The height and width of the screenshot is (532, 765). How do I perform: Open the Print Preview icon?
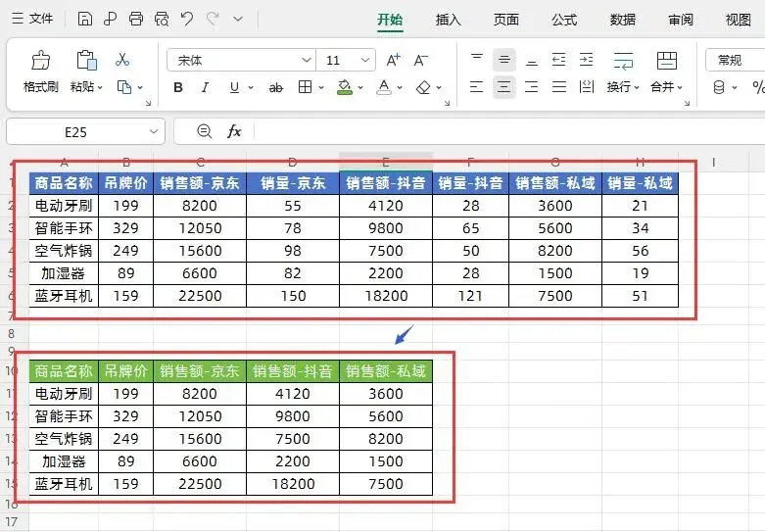[x=162, y=19]
